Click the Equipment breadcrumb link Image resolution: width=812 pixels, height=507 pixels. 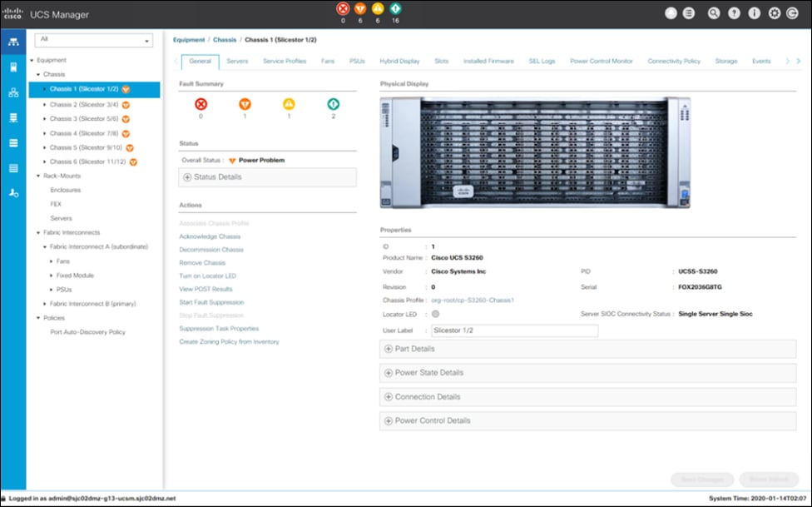pyautogui.click(x=189, y=40)
